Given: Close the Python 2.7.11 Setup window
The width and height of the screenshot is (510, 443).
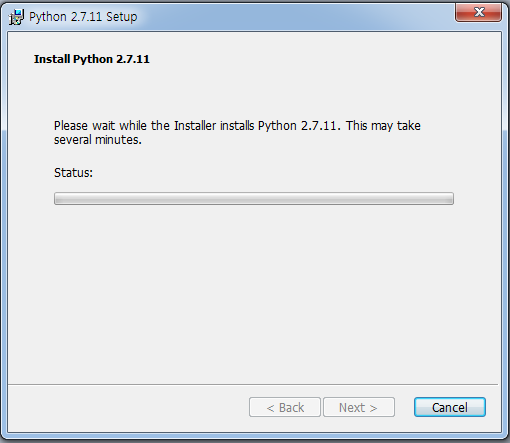Looking at the screenshot, I should click(478, 12).
